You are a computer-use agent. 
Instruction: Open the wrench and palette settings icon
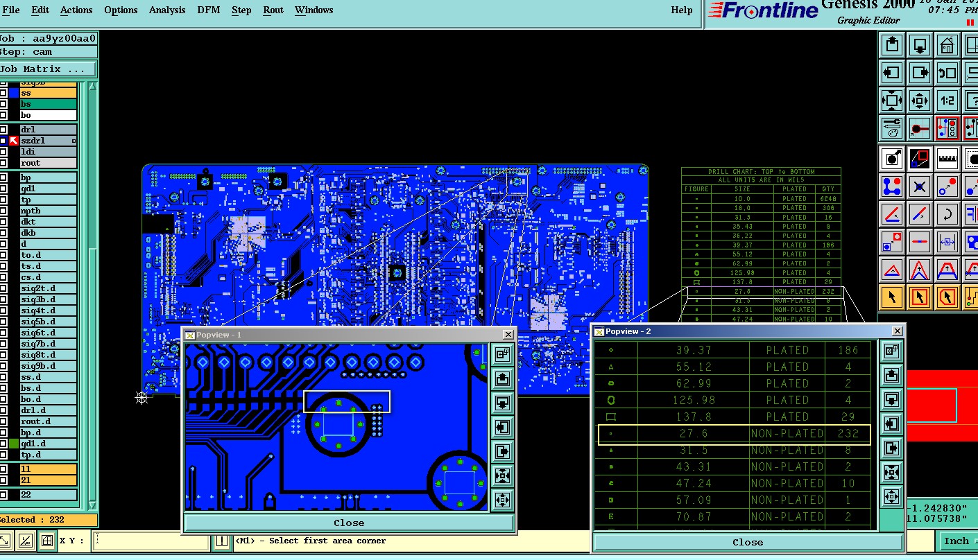[x=892, y=128]
